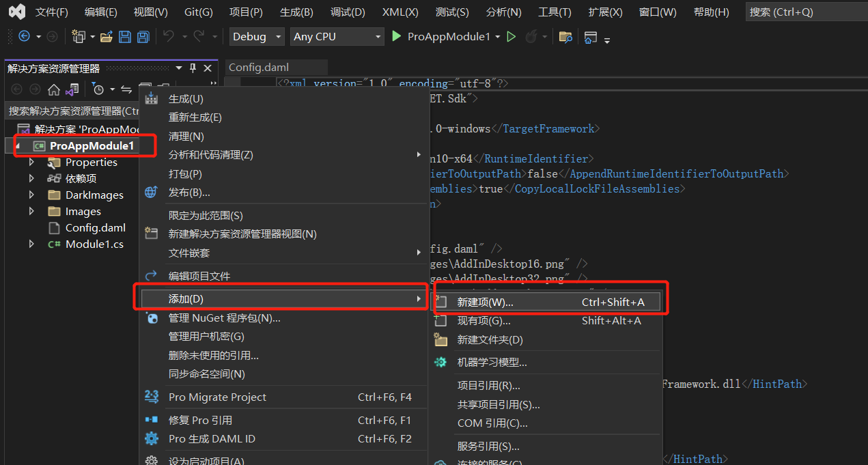Start debugging with the green play icon
Screen dimensions: 868x465
(x=397, y=36)
